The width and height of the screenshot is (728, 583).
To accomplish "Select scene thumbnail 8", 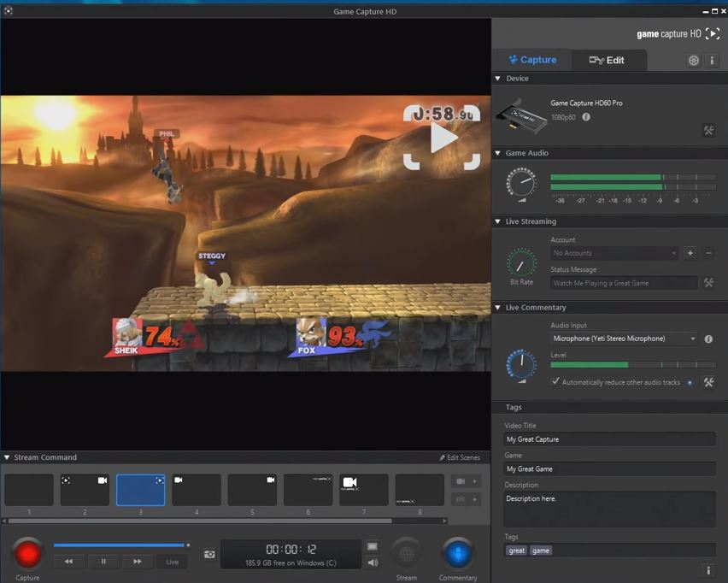I will (x=420, y=490).
